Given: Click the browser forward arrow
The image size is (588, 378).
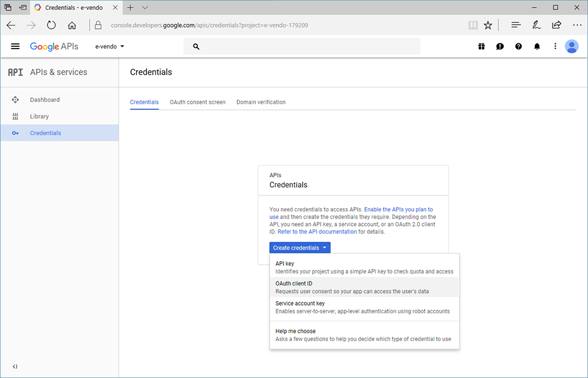Looking at the screenshot, I should coord(31,25).
